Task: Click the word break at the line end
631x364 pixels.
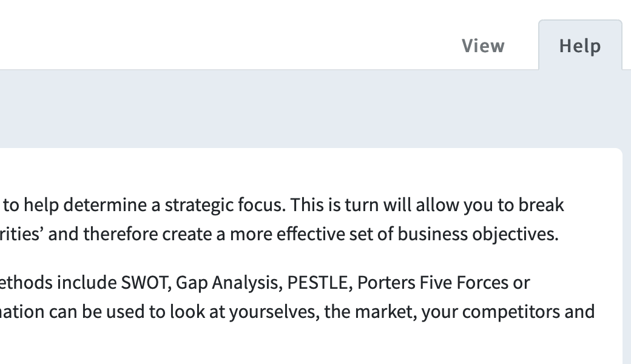Action: (541, 204)
